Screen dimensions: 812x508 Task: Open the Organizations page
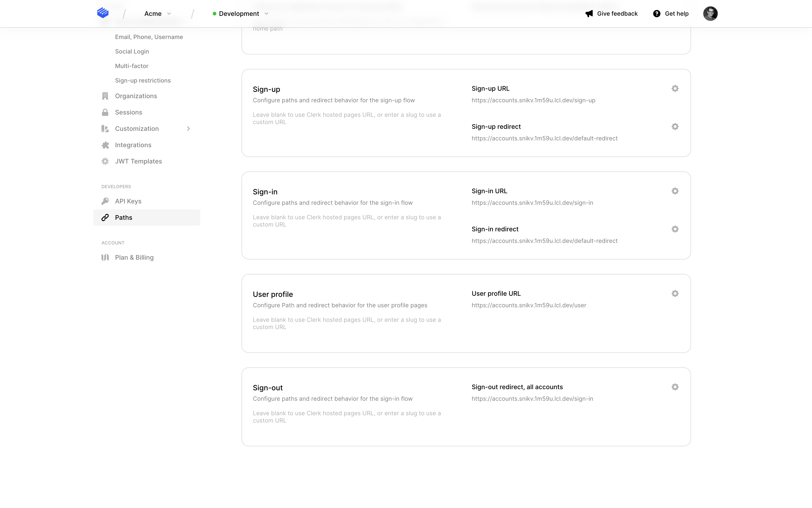136,96
